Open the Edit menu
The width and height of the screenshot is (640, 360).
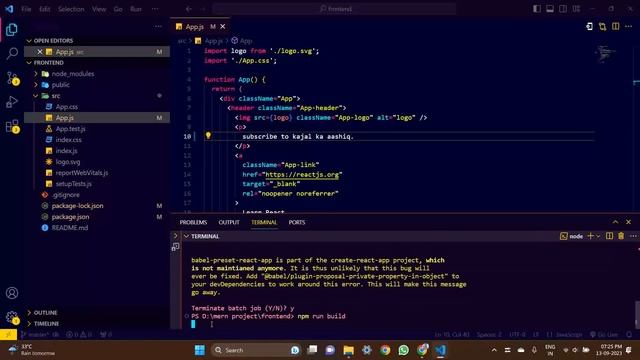[x=44, y=9]
